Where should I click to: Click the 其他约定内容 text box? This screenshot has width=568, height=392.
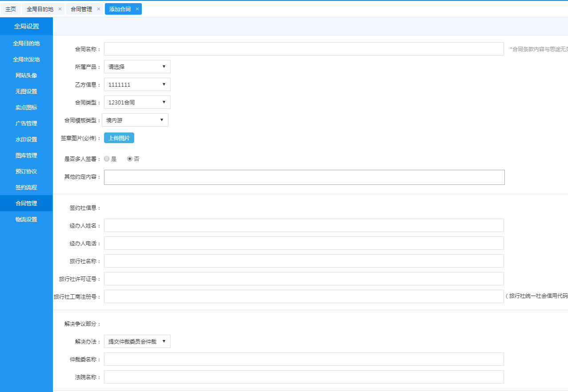click(x=304, y=177)
